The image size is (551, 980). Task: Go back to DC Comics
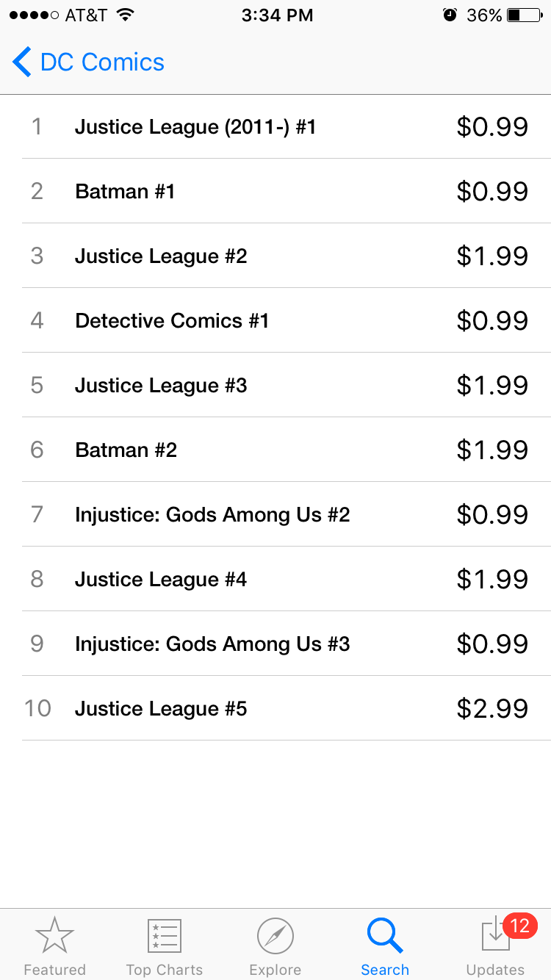point(88,62)
